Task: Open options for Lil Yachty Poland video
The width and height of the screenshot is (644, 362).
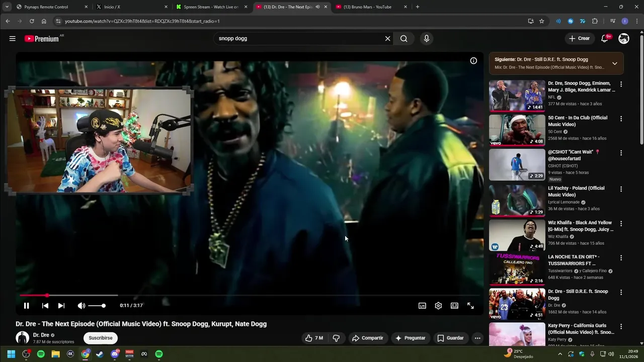Action: tap(621, 189)
